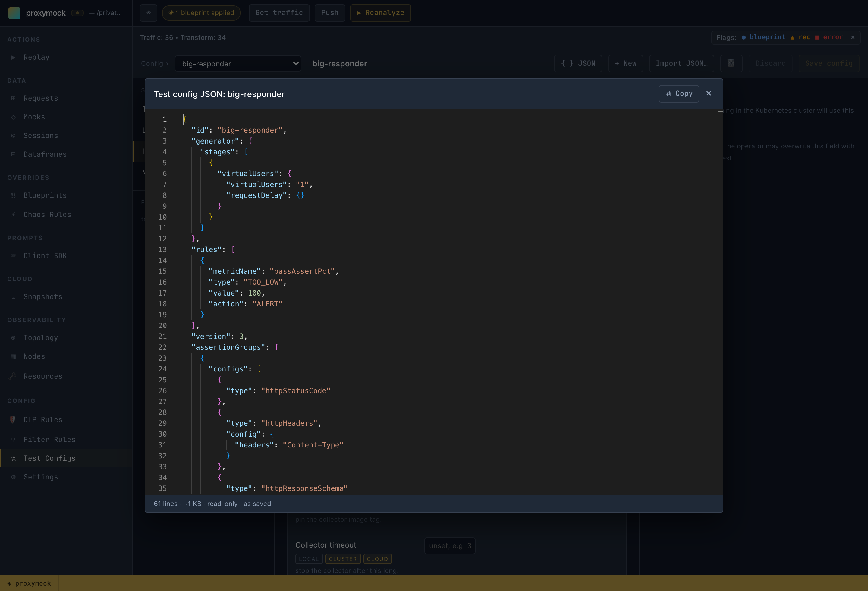Click the Requests grid icon
This screenshot has width=868, height=591.
(13, 98)
